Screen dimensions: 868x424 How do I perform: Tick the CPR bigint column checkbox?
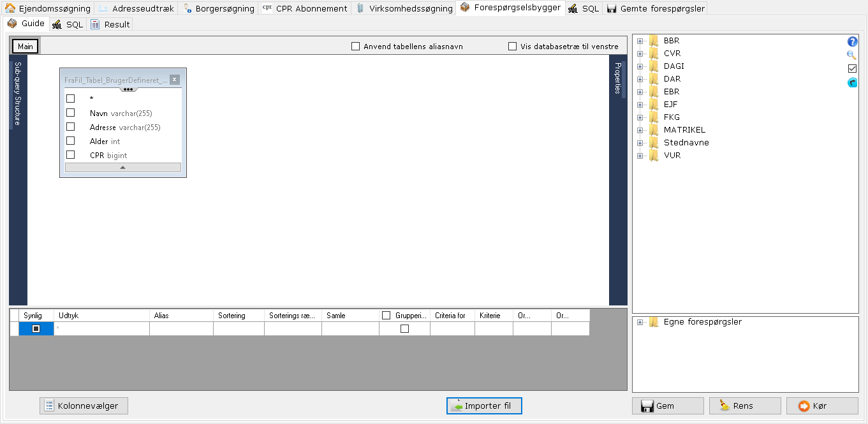click(x=71, y=155)
